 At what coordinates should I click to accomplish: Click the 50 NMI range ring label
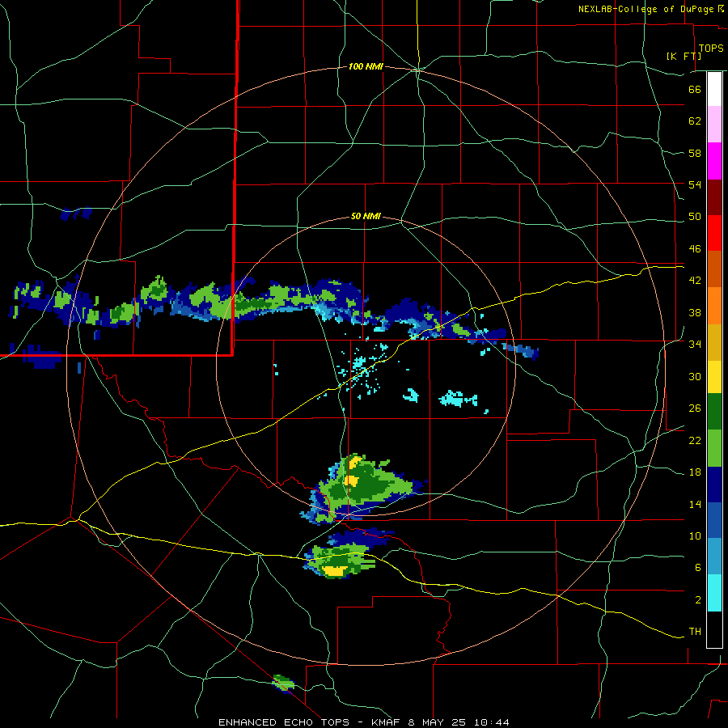click(x=366, y=216)
